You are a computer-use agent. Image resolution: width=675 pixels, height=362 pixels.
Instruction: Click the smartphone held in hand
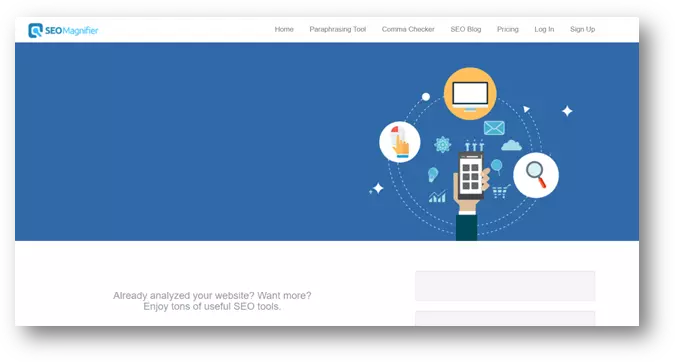471,176
